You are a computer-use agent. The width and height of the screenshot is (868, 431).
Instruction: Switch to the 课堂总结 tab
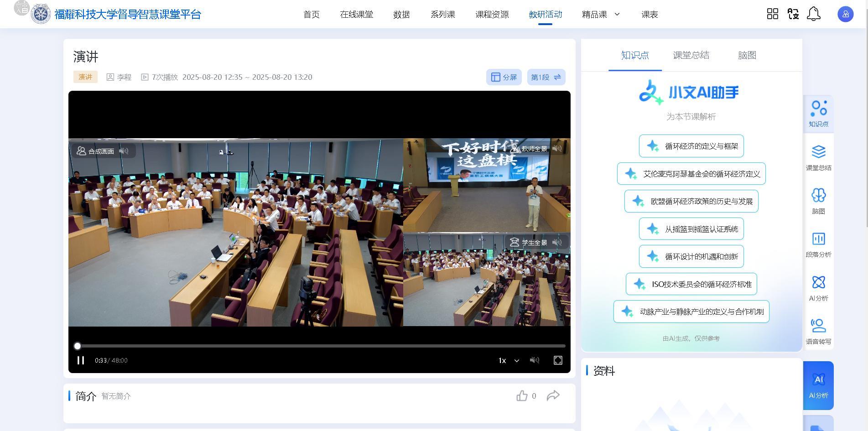(691, 55)
